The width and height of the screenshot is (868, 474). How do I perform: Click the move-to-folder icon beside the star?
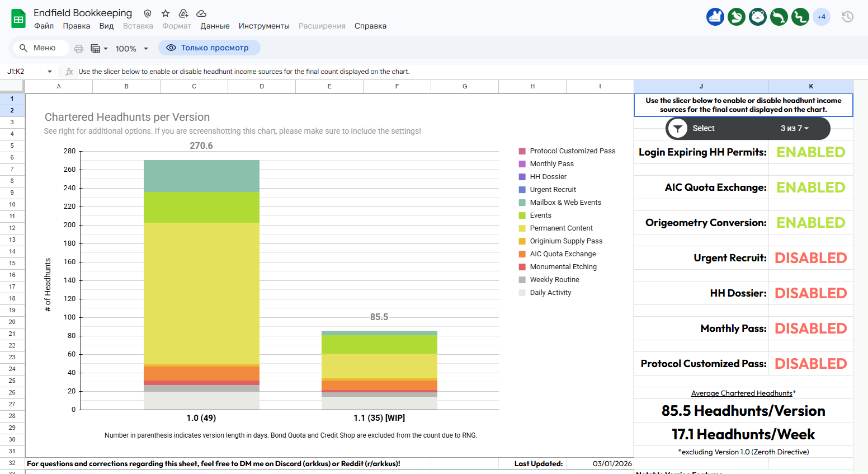click(183, 13)
